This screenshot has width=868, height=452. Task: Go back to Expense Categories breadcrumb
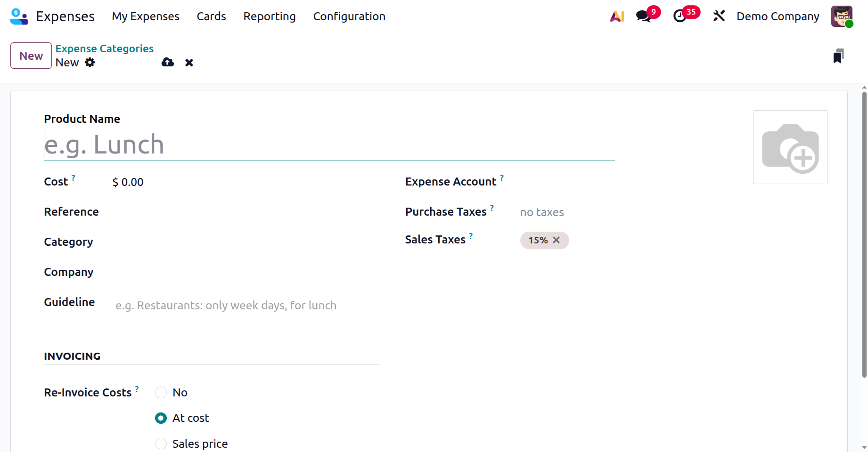(105, 48)
